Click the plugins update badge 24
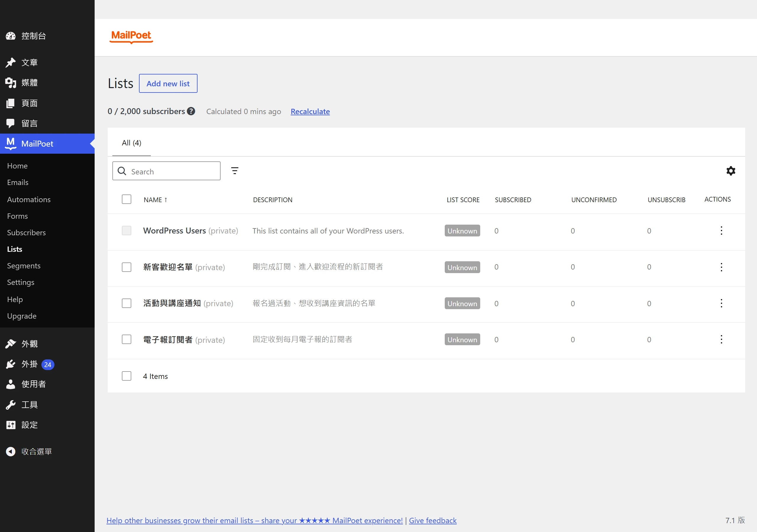 click(48, 364)
